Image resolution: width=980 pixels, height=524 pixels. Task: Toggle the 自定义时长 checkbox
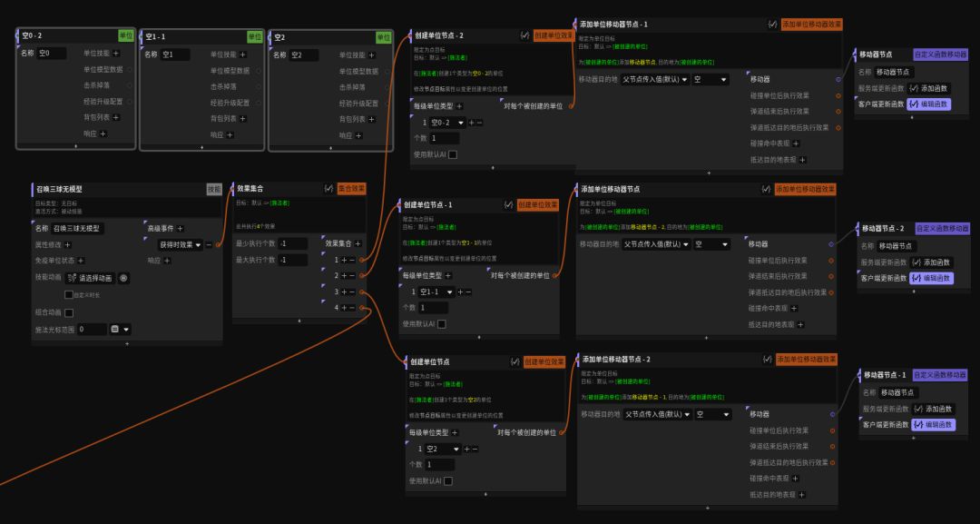pos(69,294)
